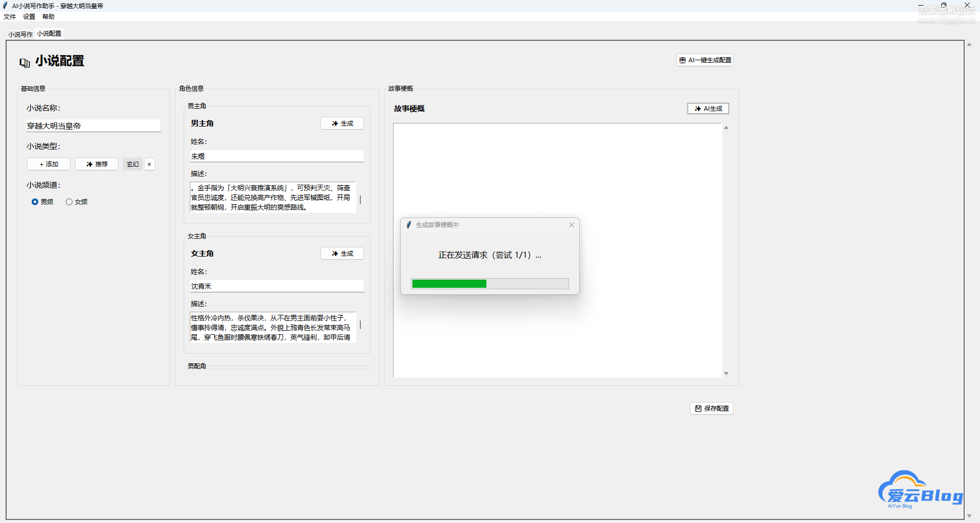980x523 pixels.
Task: Click the novel name input field
Action: point(93,126)
